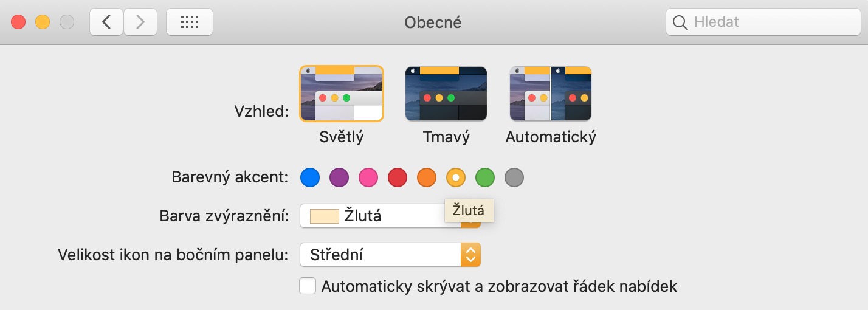The width and height of the screenshot is (868, 310).
Task: Pick the Automatický appearance thumbnail
Action: click(x=551, y=93)
